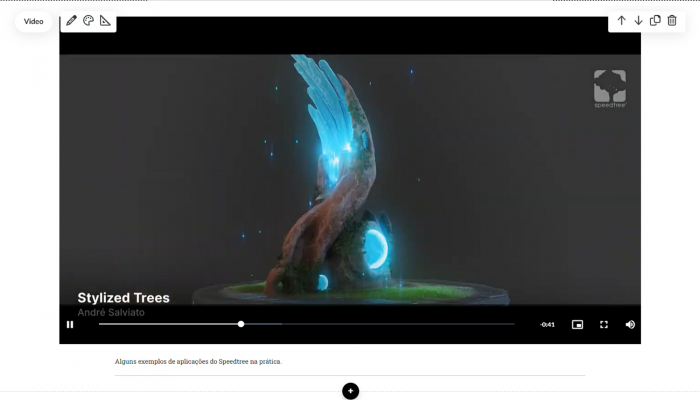Click the André Salviato author text
Screen dimensions: 700x400
point(111,312)
